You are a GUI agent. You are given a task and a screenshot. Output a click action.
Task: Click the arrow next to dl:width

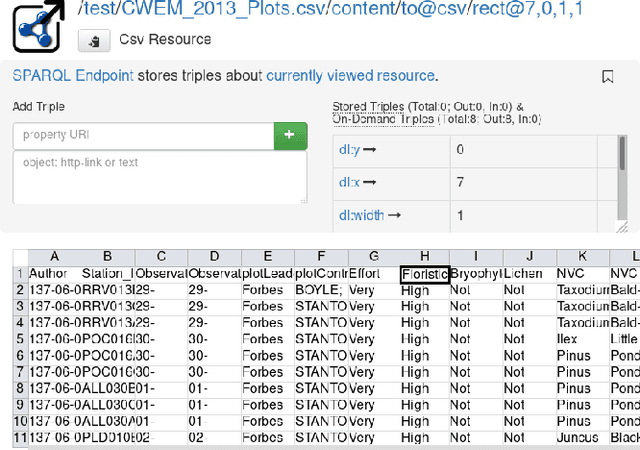[x=393, y=215]
